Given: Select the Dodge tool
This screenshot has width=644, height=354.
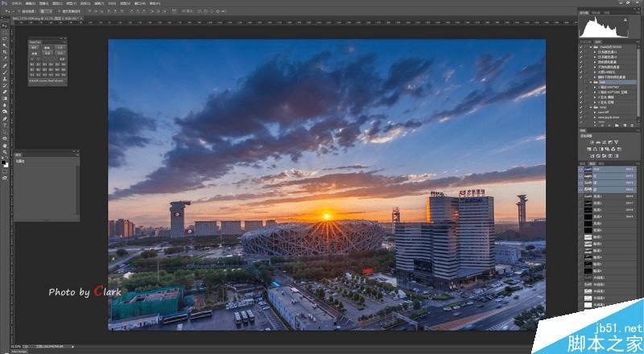Looking at the screenshot, I should (x=6, y=112).
